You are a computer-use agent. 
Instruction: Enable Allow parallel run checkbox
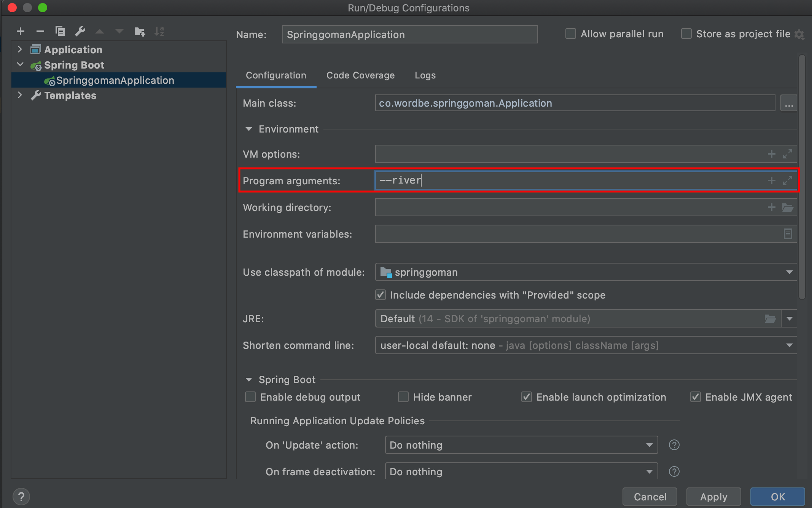click(x=571, y=34)
